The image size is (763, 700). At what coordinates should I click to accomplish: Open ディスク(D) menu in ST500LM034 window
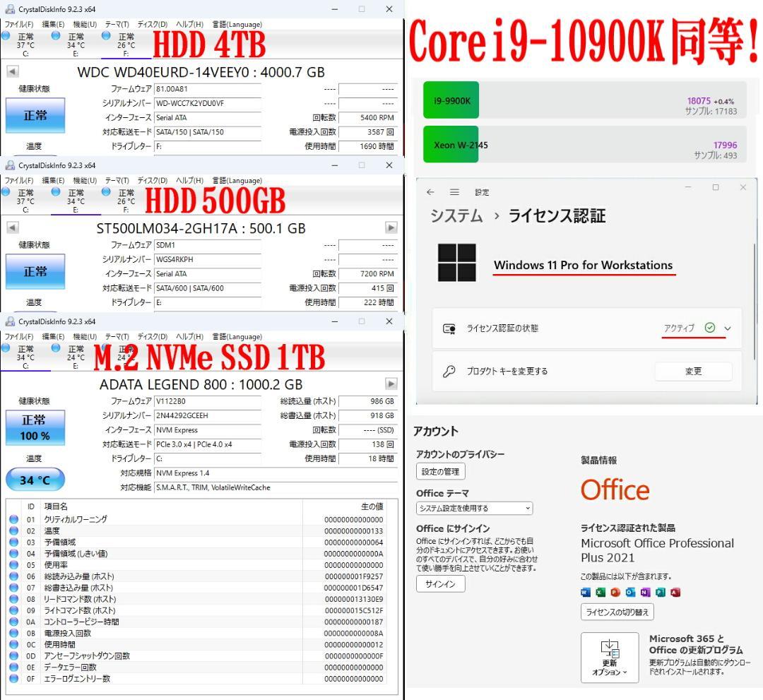pos(153,180)
